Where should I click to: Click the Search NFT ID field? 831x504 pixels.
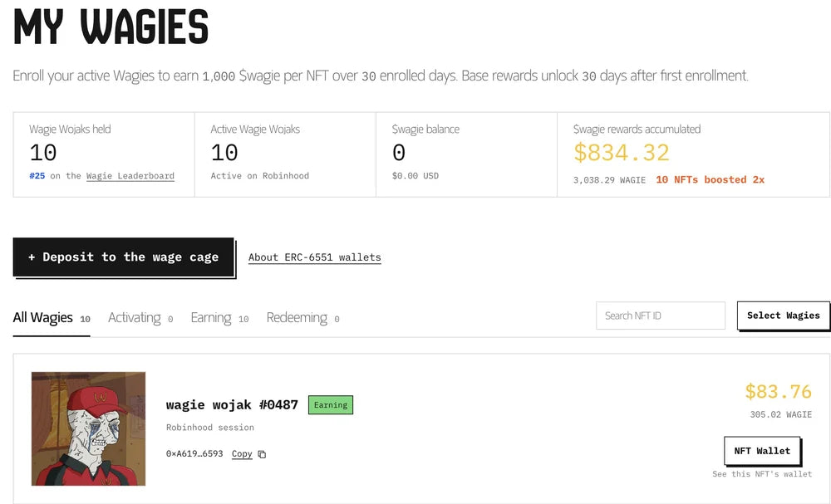[661, 316]
